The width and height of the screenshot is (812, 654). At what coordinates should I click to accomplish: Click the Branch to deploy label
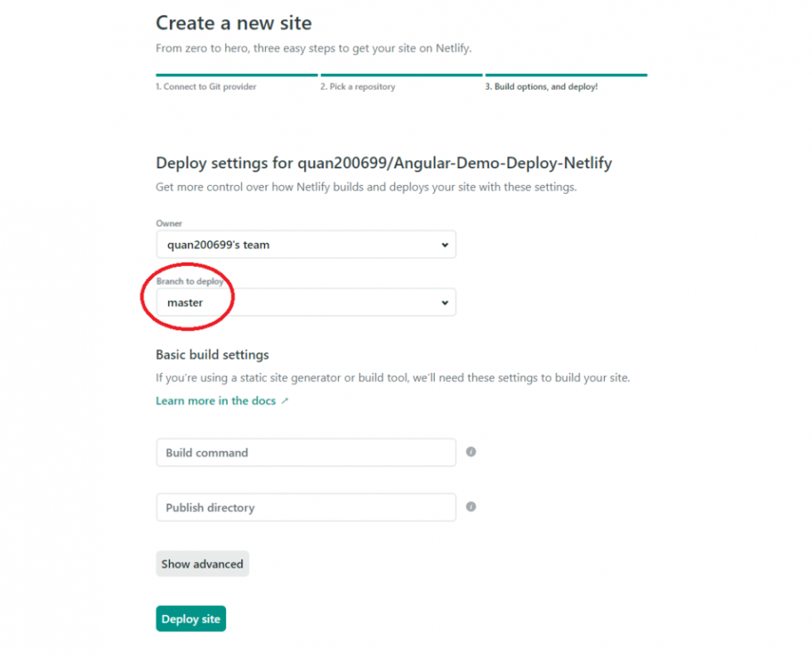pyautogui.click(x=190, y=282)
